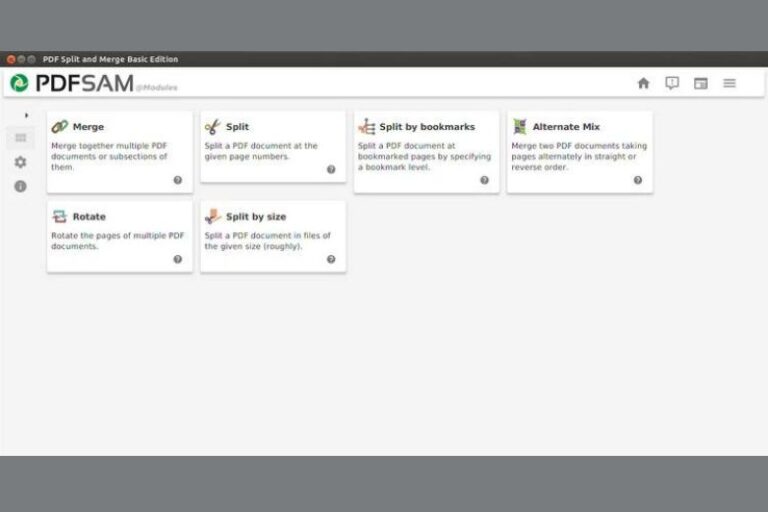Click the Split scissors icon

(212, 127)
